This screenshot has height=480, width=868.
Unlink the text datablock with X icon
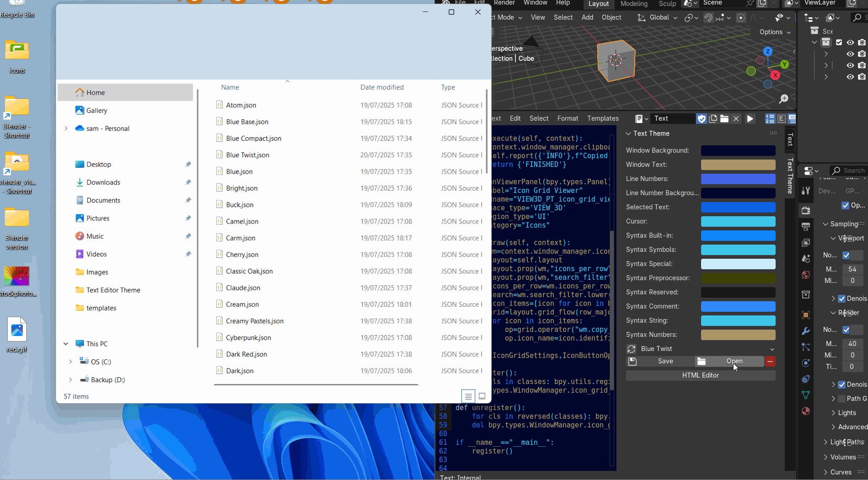tap(736, 118)
